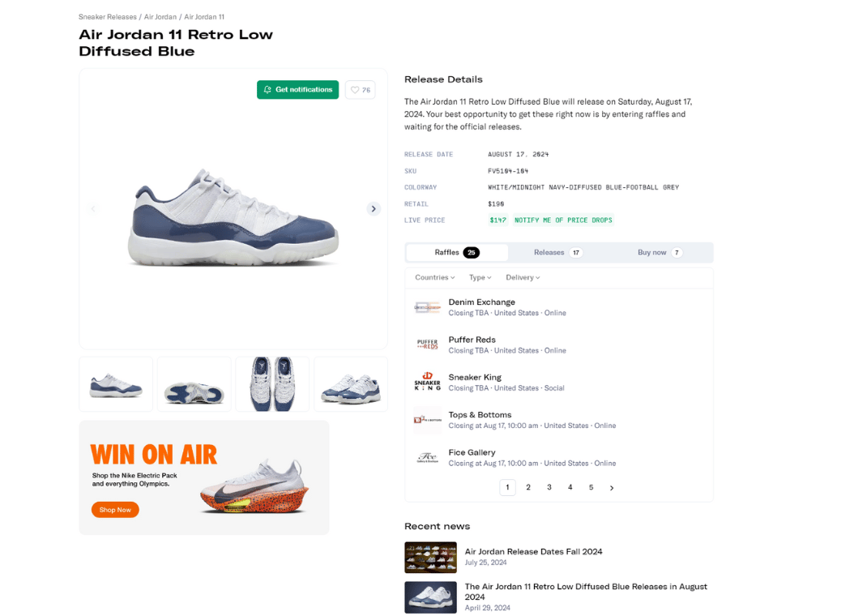
Task: Open the Type filter dropdown
Action: [x=480, y=277]
